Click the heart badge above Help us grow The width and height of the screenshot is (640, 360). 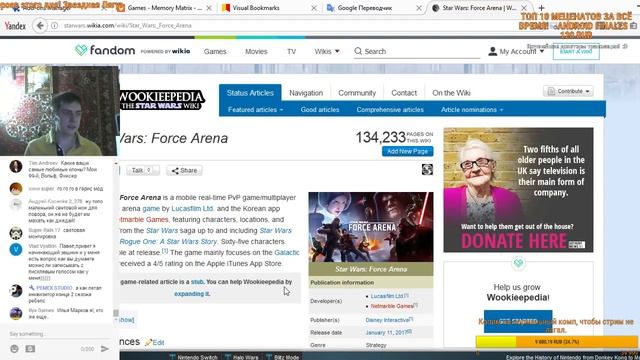point(518,263)
